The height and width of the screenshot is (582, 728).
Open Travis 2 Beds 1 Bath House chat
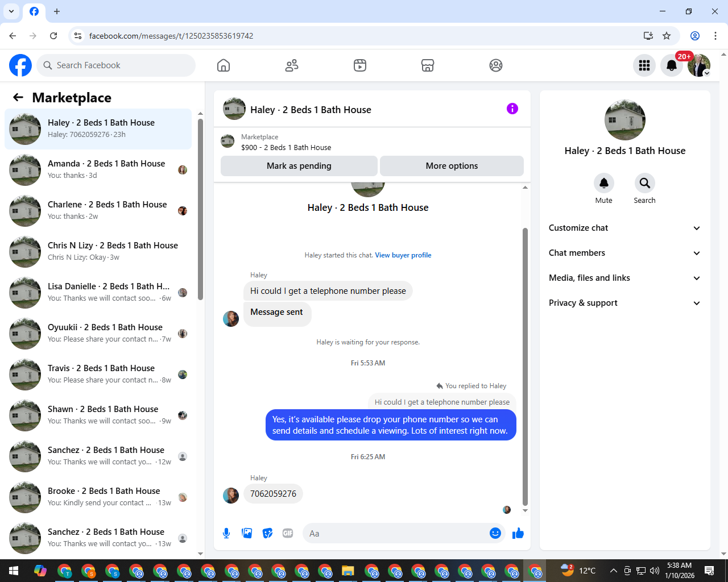point(98,375)
